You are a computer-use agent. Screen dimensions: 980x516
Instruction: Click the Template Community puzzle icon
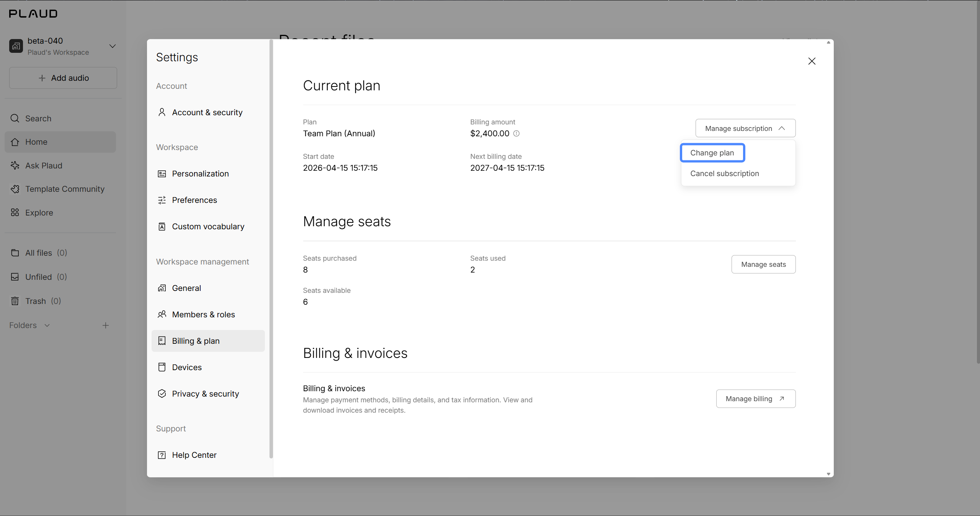pos(15,189)
